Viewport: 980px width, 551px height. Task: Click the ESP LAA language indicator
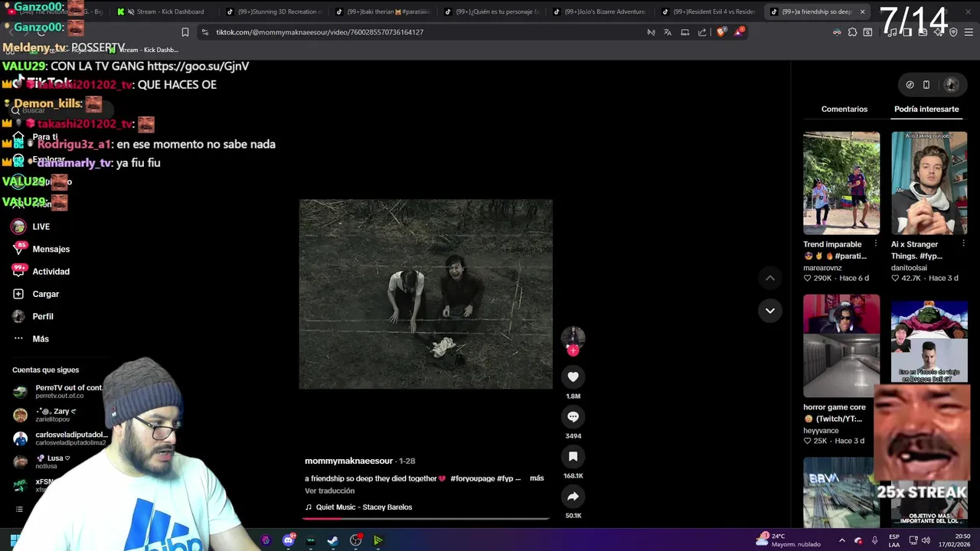[894, 540]
